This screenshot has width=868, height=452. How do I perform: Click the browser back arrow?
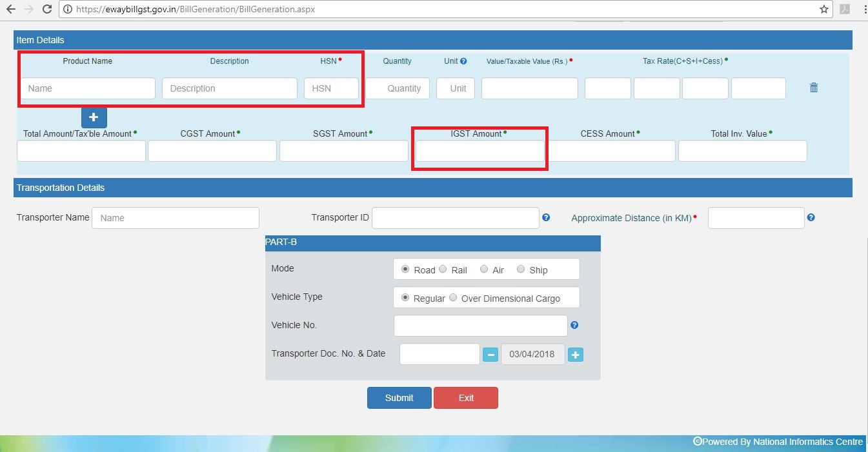[11, 9]
